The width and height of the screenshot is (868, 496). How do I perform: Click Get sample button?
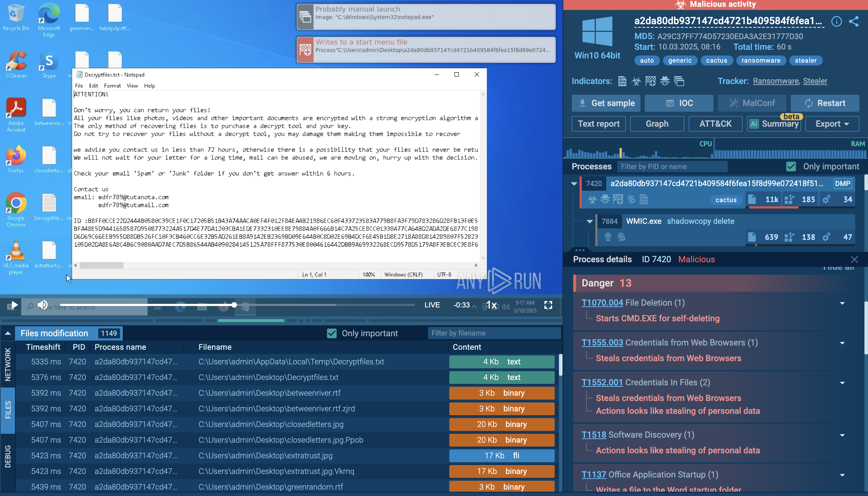point(606,103)
